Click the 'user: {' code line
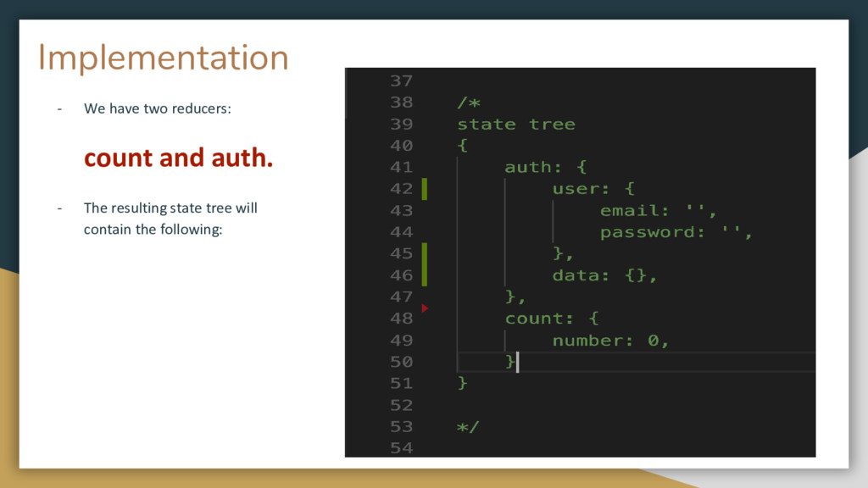The width and height of the screenshot is (868, 488). point(593,189)
